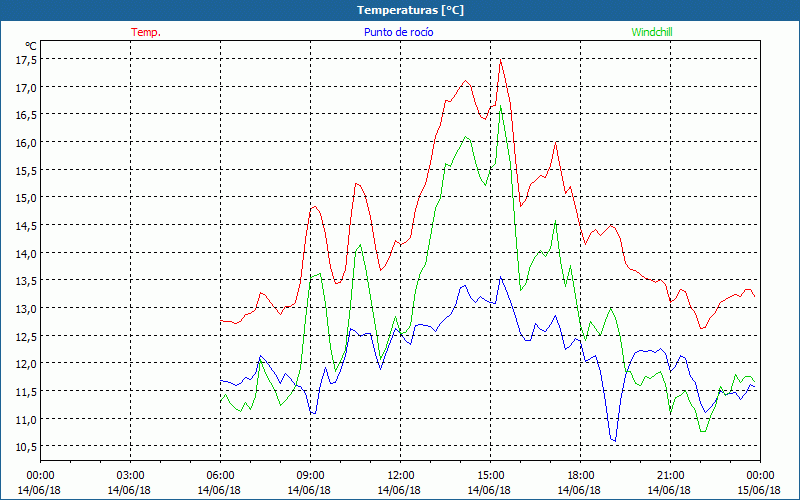Click the 14,0 y-axis value
This screenshot has width=800, height=500.
tap(26, 253)
